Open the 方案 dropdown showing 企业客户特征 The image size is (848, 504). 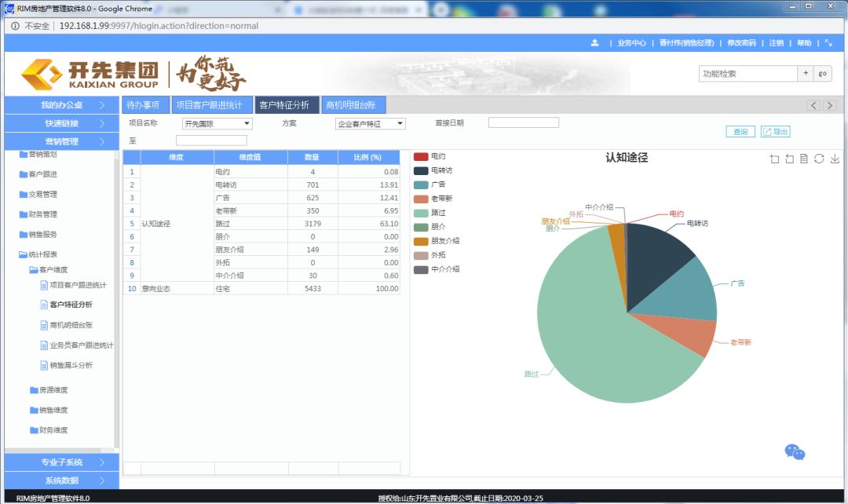coord(371,124)
